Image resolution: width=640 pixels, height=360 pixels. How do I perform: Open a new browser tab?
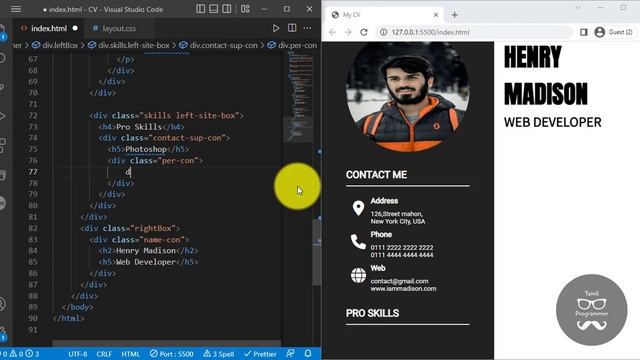tap(454, 15)
